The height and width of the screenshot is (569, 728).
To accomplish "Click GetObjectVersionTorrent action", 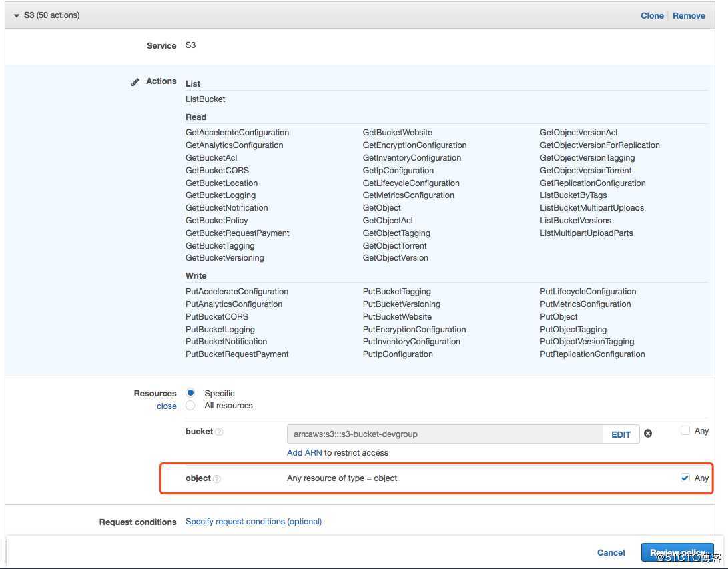I will [x=585, y=170].
